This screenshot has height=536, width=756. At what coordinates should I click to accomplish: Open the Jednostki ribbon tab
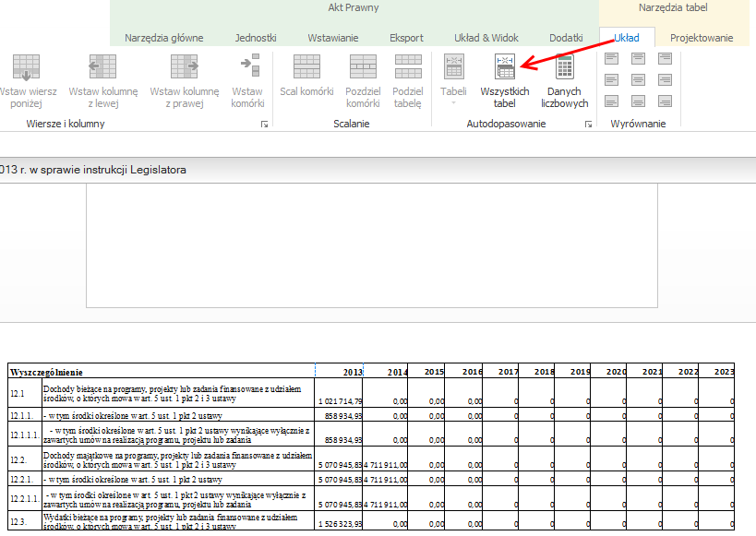pos(256,38)
